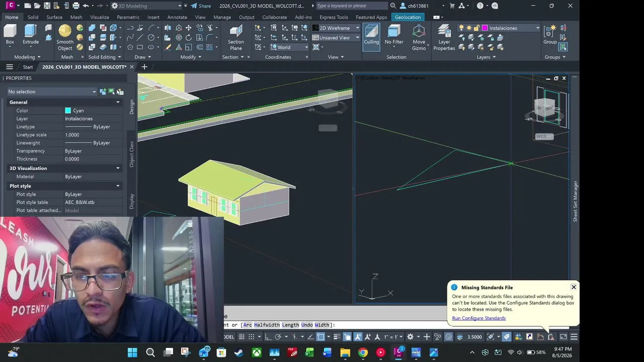Open the No selection dropdown
Screen dimensions: 644x362
click(52, 92)
